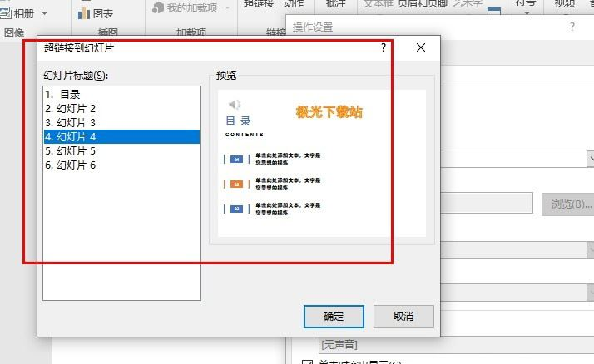This screenshot has width=594, height=364.
Task: Click the 页眉和页脚 ribbon command
Action: click(x=423, y=4)
